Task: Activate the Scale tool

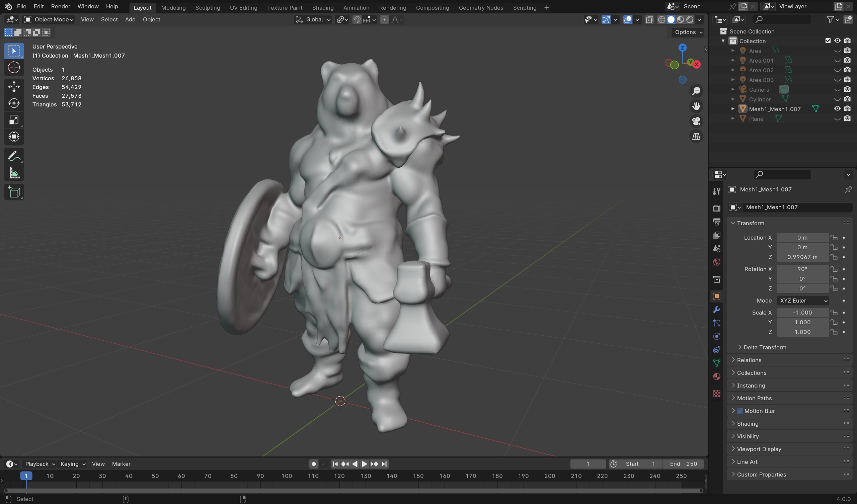Action: pyautogui.click(x=14, y=120)
